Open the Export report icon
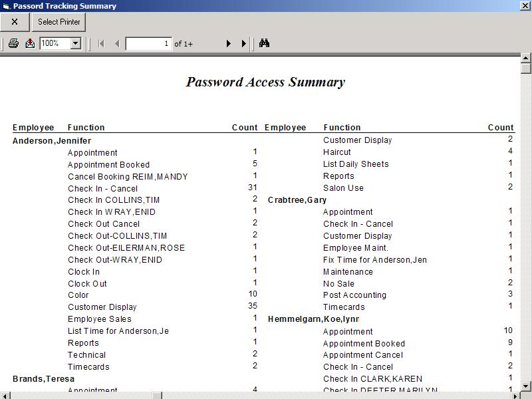This screenshot has height=399, width=532. [30, 43]
